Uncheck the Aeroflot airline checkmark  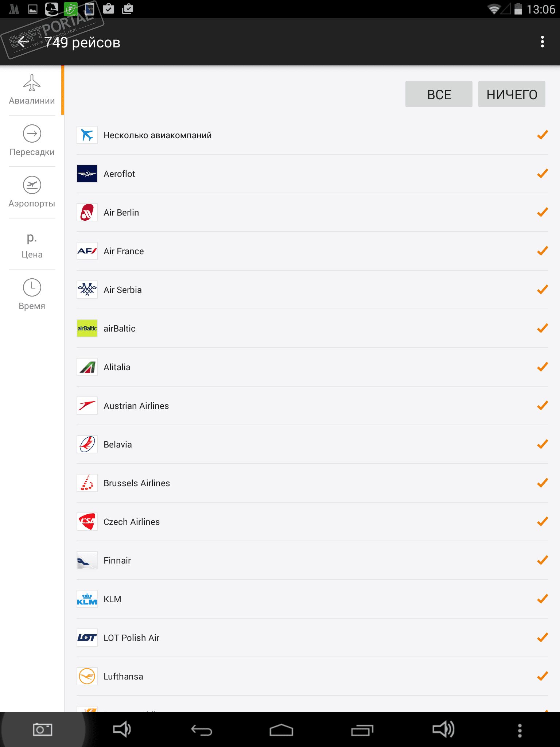pos(542,174)
